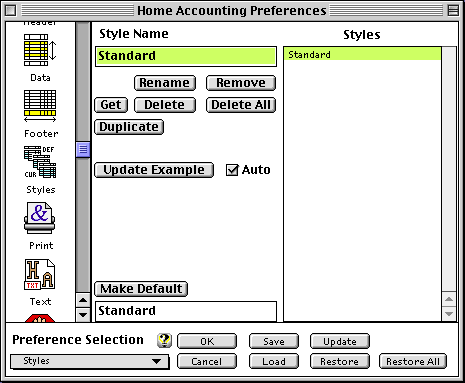
Task: Click the Cancel button
Action: click(207, 361)
